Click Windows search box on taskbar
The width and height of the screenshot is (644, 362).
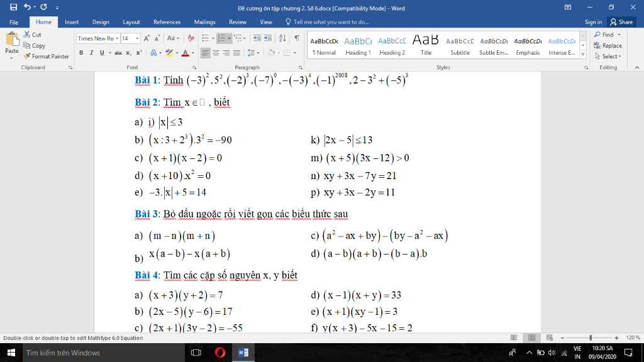coord(104,353)
